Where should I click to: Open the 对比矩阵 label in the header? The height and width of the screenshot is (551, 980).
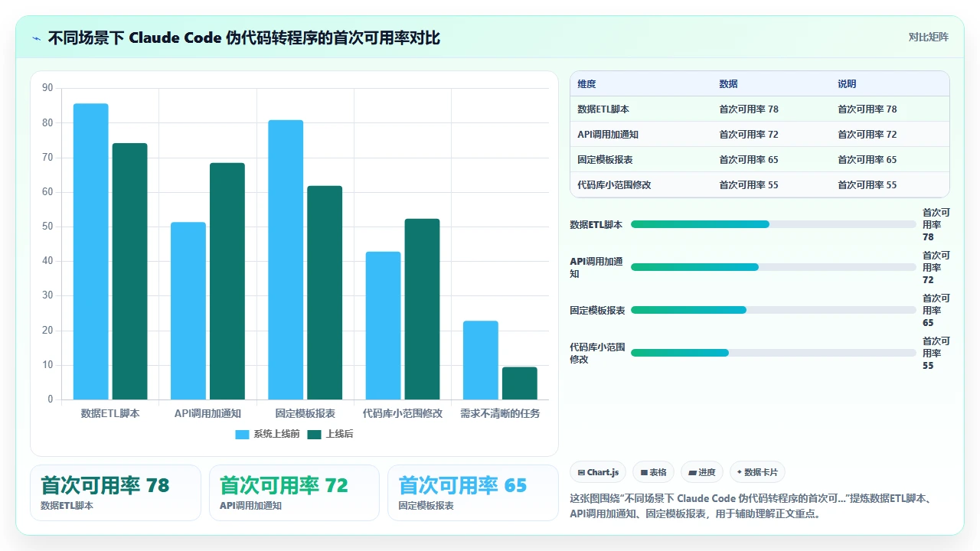pyautogui.click(x=929, y=37)
